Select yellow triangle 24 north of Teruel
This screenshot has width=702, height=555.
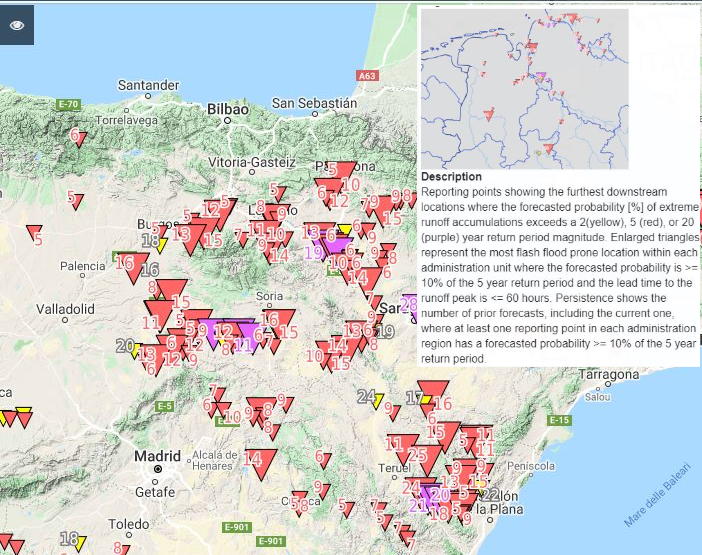tap(377, 400)
